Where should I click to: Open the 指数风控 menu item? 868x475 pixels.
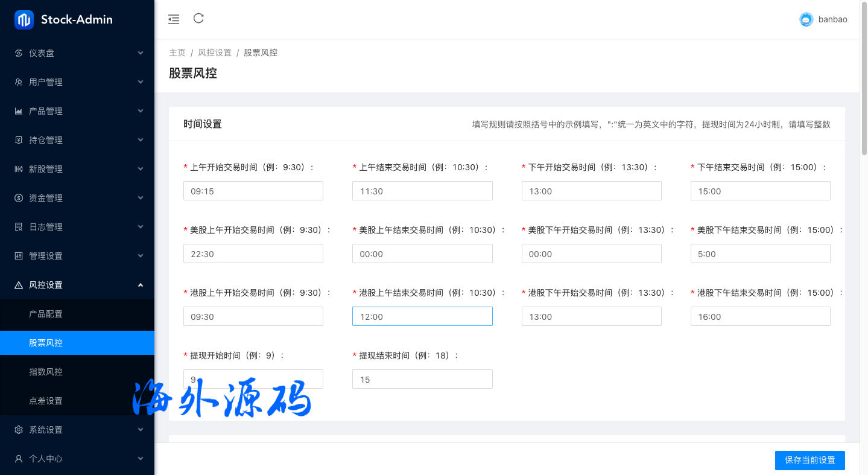coord(46,372)
